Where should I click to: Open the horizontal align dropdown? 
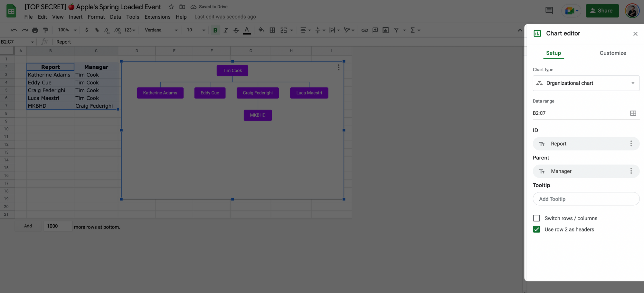click(x=305, y=30)
